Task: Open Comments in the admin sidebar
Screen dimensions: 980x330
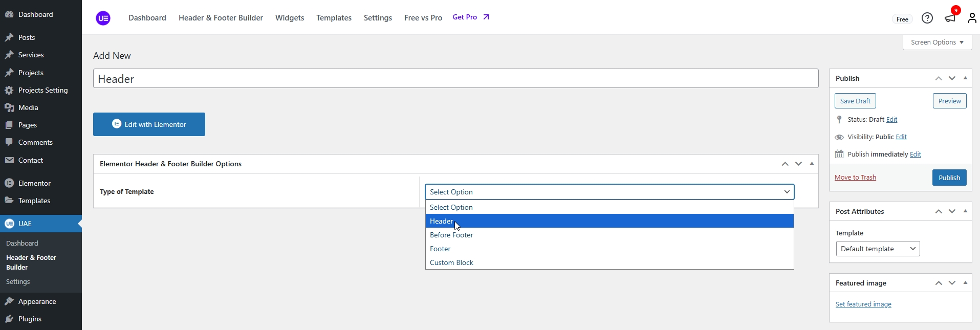Action: tap(35, 142)
